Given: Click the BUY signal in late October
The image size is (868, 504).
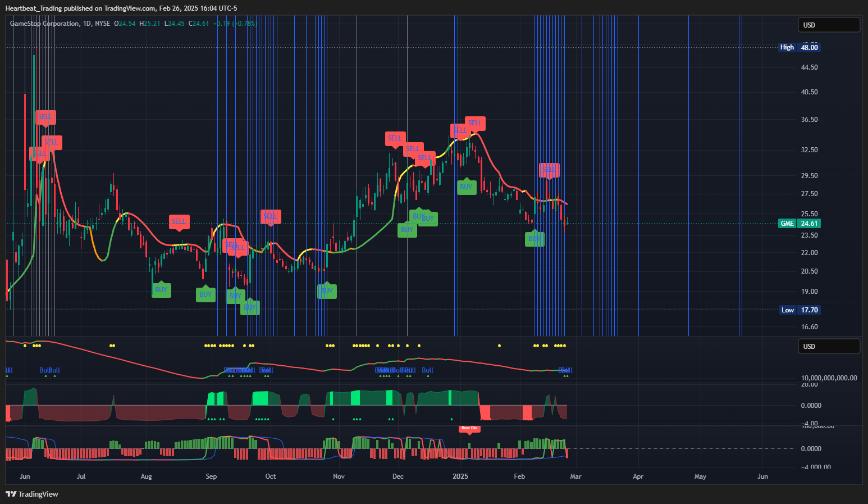Looking at the screenshot, I should (x=327, y=291).
